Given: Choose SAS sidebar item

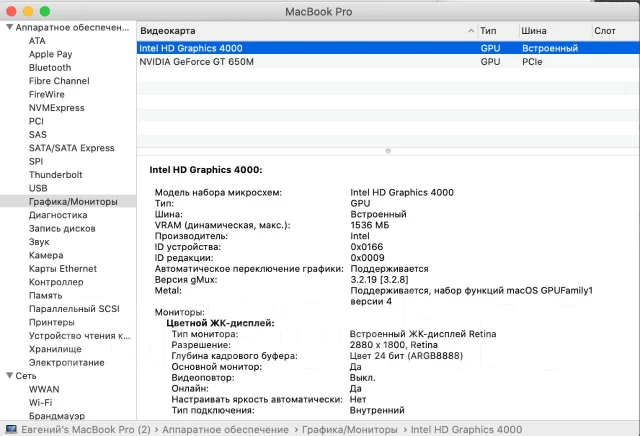Looking at the screenshot, I should point(38,135).
